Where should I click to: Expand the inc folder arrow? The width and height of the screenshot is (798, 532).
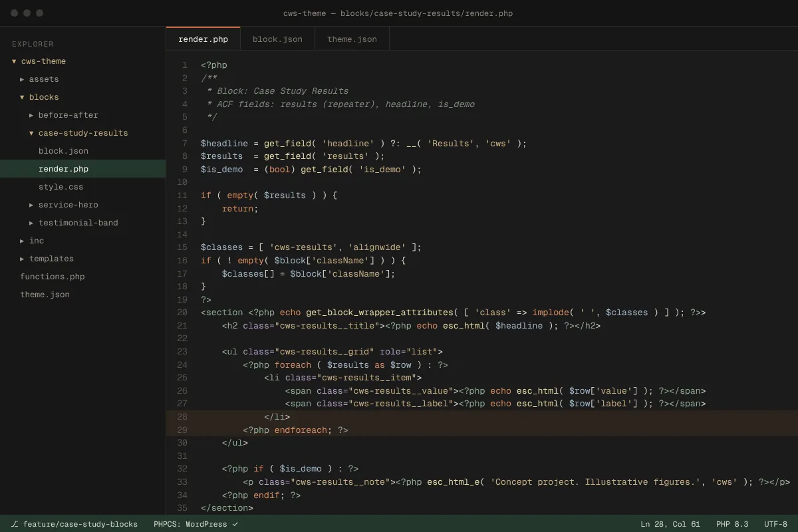22,241
